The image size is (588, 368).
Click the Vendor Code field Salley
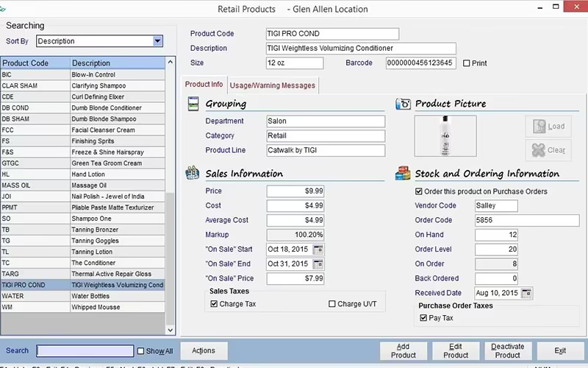point(496,206)
